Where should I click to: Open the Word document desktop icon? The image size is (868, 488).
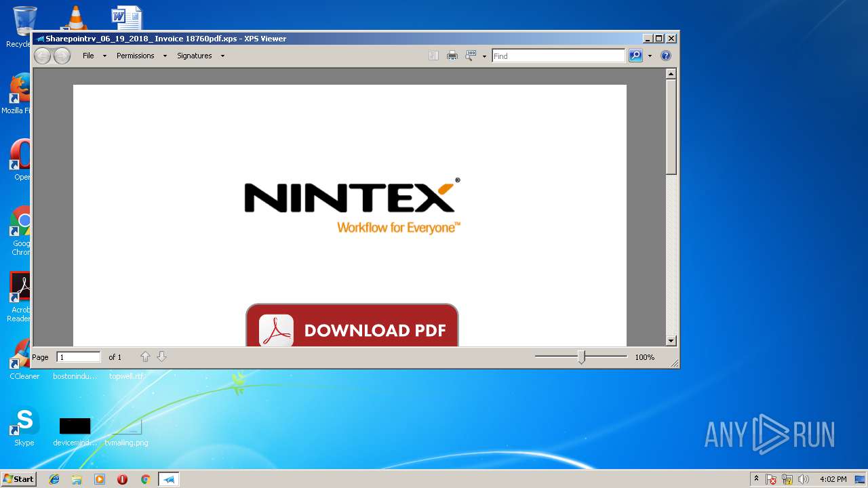tap(127, 18)
